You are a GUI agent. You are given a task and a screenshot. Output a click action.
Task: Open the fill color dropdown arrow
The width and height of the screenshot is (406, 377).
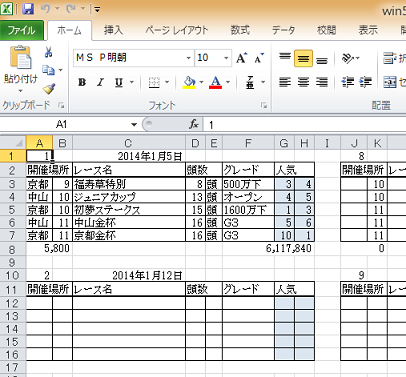[201, 82]
